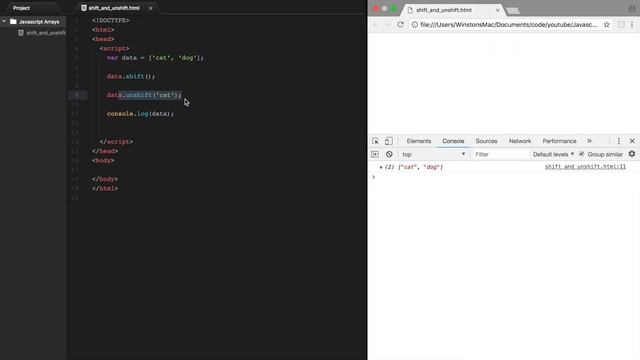Viewport: 640px width, 360px height.
Task: Activate the inspect element picker icon
Action: click(x=375, y=141)
